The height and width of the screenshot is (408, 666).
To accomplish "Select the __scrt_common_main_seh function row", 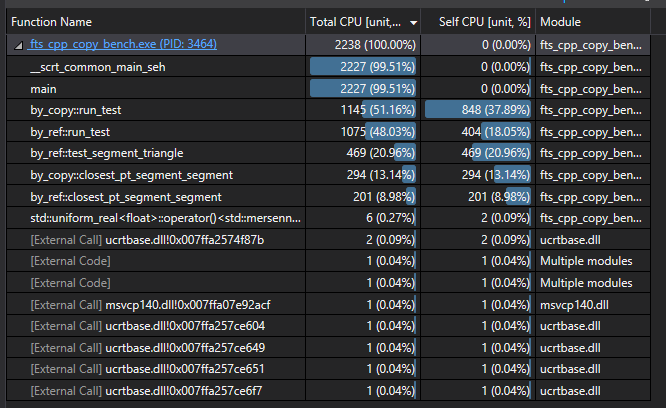I will (328, 67).
